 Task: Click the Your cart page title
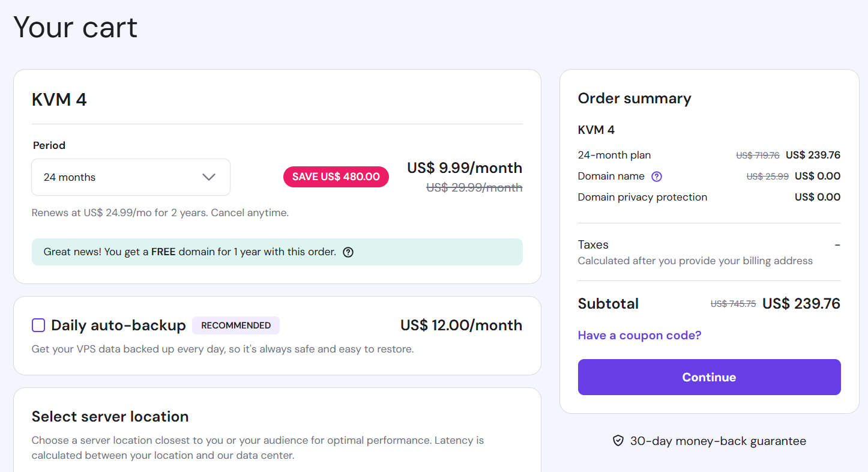pyautogui.click(x=76, y=27)
